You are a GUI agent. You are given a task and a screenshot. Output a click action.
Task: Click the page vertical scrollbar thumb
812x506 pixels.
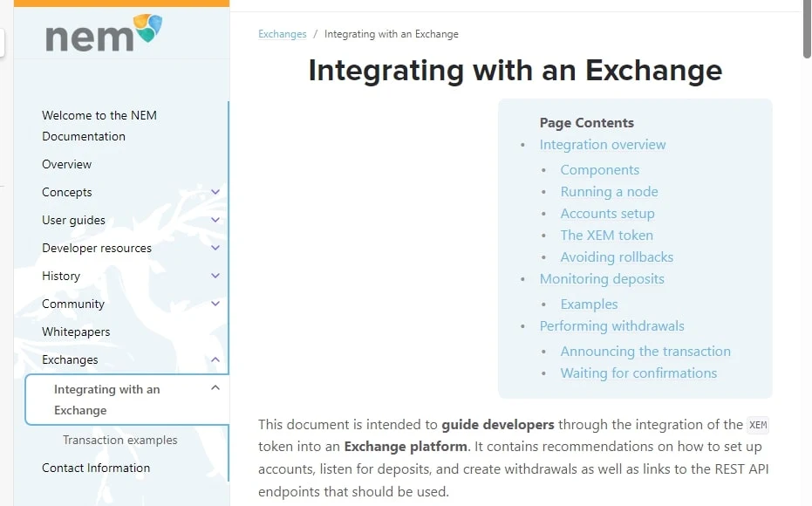click(x=807, y=29)
